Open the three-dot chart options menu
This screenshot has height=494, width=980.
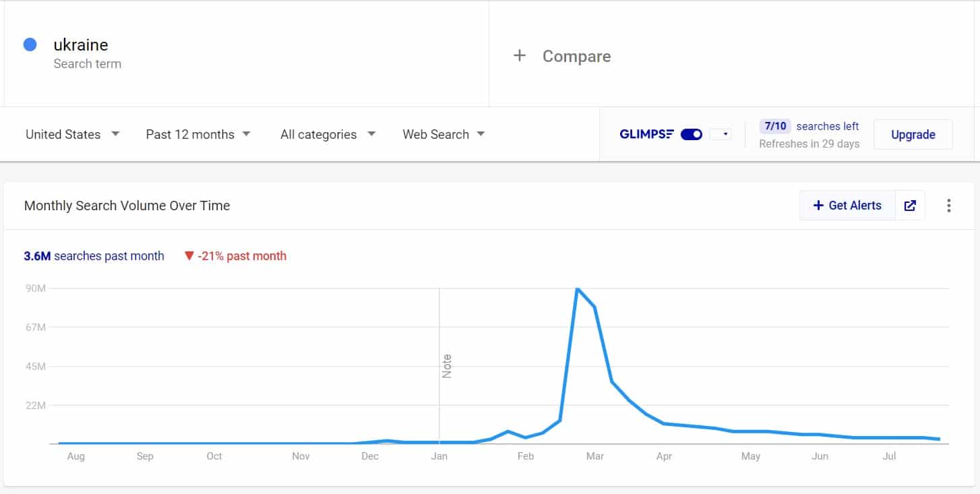point(948,206)
